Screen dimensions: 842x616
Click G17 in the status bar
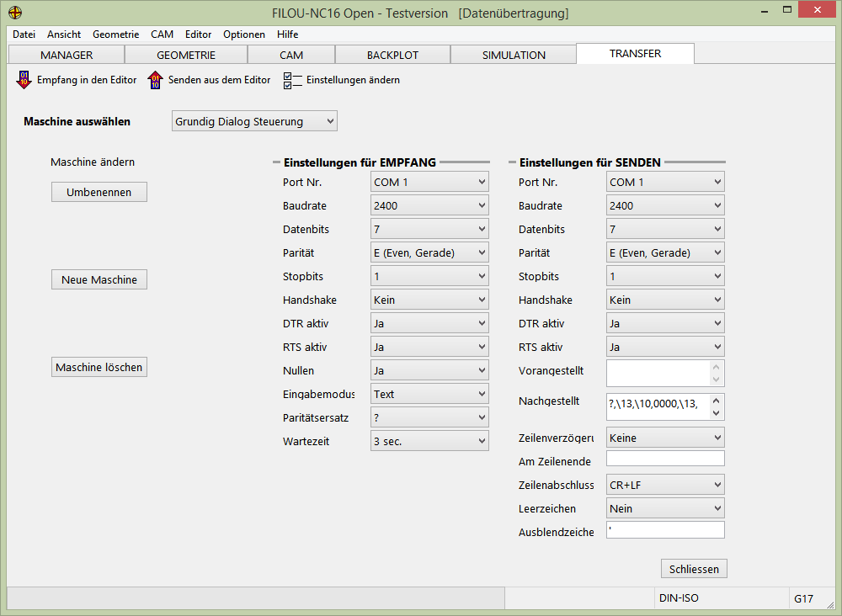tap(803, 598)
